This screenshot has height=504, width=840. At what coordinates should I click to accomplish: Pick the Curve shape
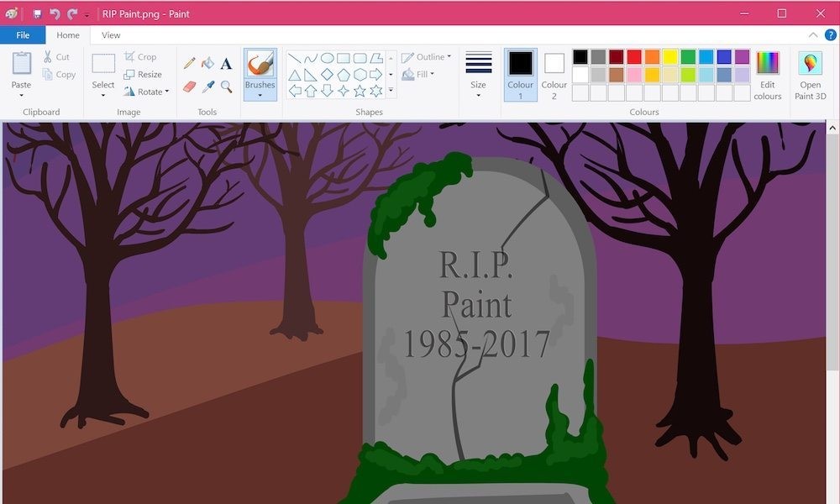[311, 59]
